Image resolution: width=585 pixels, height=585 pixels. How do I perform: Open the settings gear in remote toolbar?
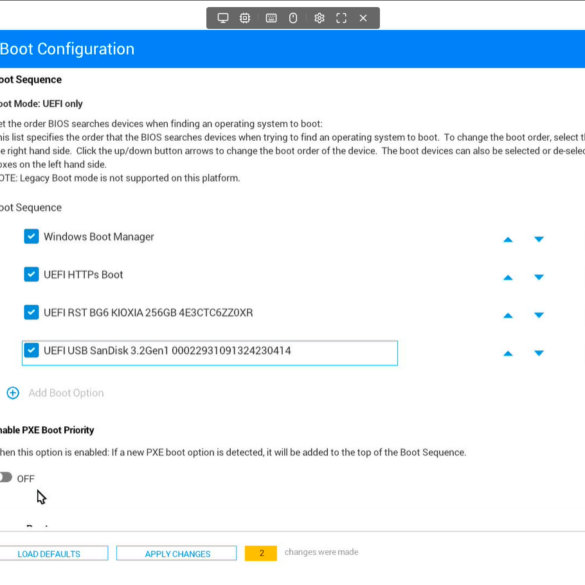(x=319, y=18)
